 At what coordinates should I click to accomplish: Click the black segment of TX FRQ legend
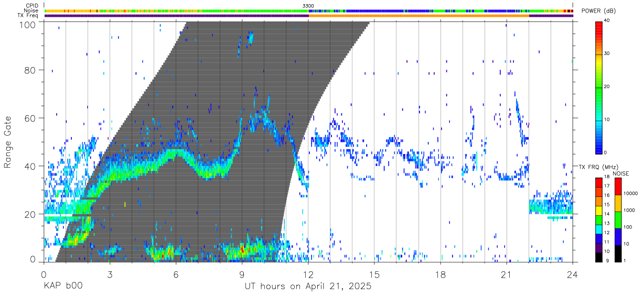[599, 257]
